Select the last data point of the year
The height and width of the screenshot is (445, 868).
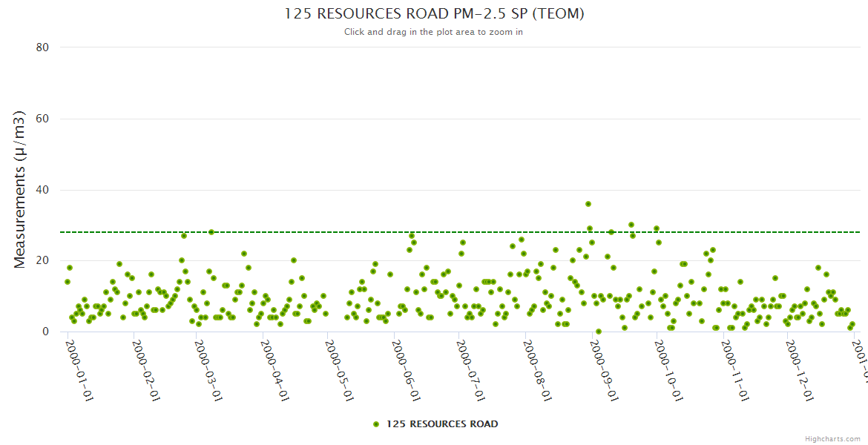click(852, 324)
